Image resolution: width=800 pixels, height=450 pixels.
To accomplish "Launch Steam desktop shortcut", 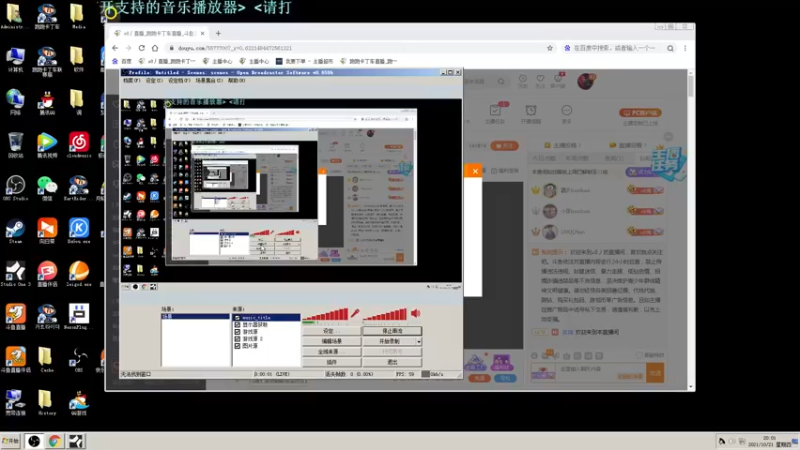I will (x=15, y=231).
